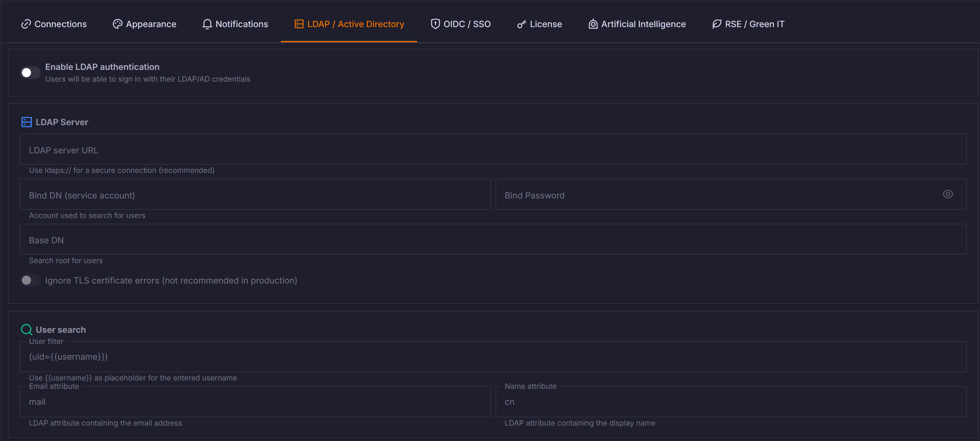The width and height of the screenshot is (980, 441).
Task: Click the OIDC / SSO shield icon
Action: click(x=435, y=24)
